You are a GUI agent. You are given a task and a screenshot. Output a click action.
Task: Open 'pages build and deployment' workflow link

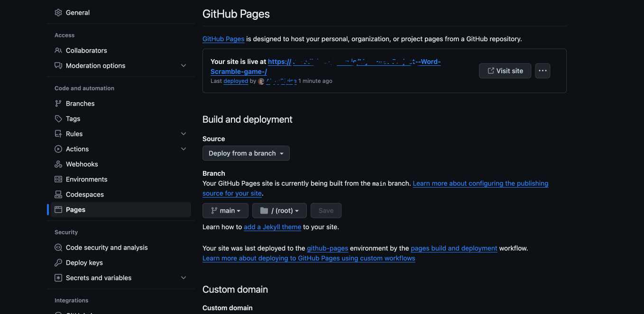(454, 249)
